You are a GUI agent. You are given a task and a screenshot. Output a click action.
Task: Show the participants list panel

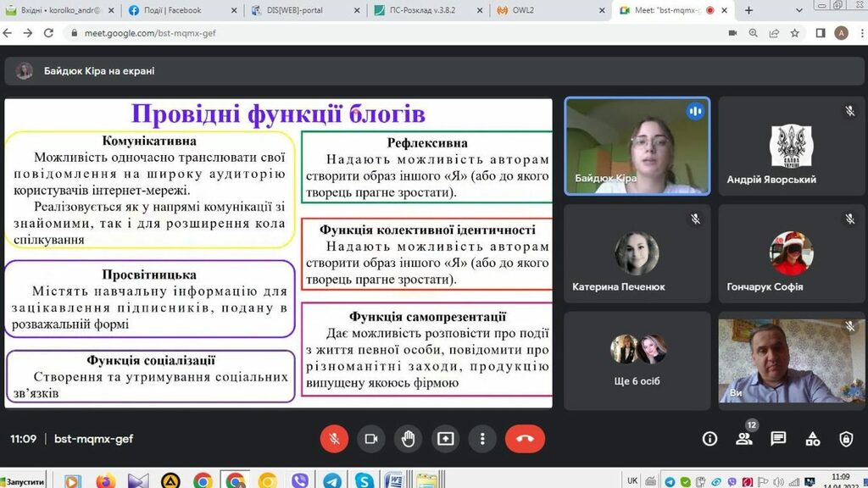[744, 439]
